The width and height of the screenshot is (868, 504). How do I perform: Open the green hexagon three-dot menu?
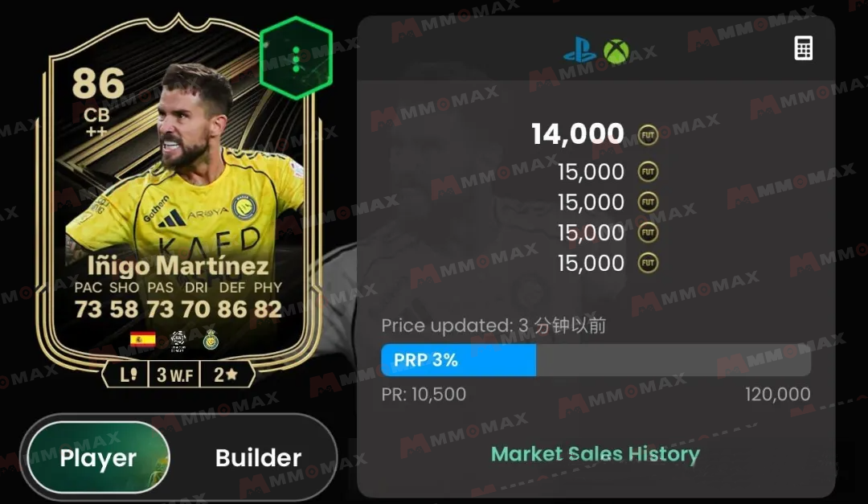point(296,58)
